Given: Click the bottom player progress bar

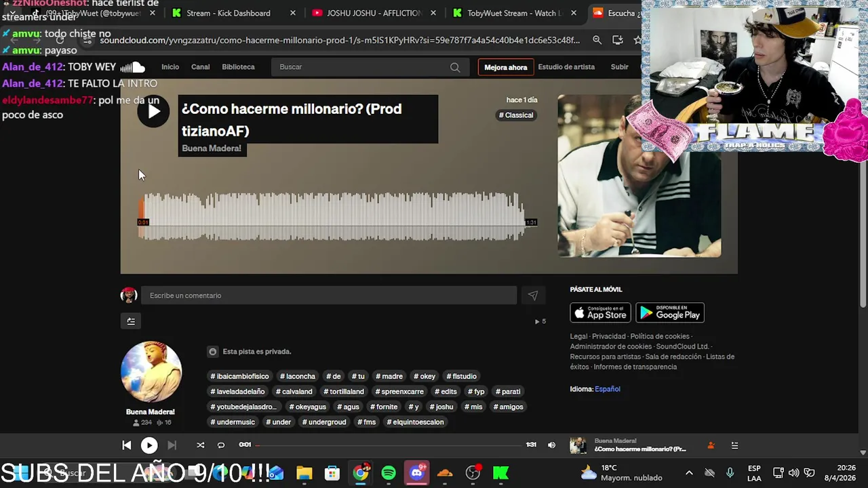Looking at the screenshot, I should point(390,445).
